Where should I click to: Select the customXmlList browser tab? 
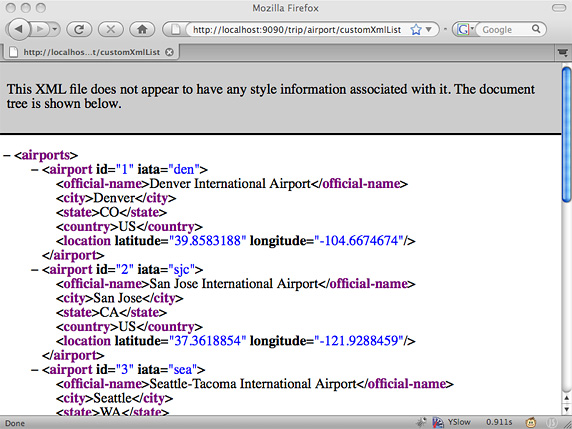[x=91, y=52]
